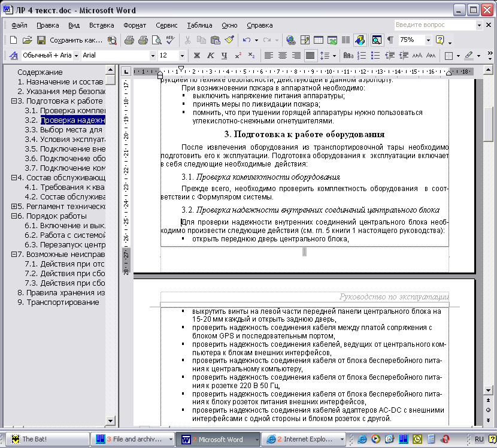Viewport: 497px width, 448px height.
Task: Click the RU language indicator
Action: coord(479,439)
